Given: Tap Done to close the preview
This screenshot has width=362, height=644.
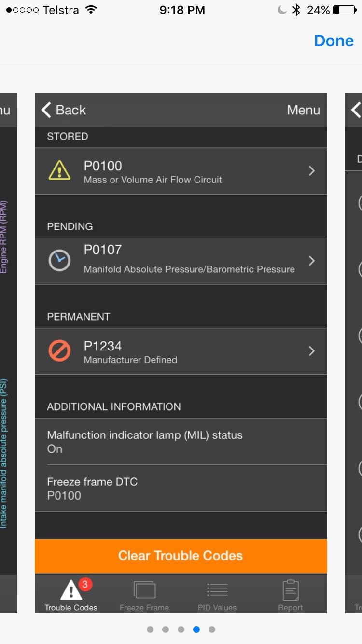Looking at the screenshot, I should (334, 41).
